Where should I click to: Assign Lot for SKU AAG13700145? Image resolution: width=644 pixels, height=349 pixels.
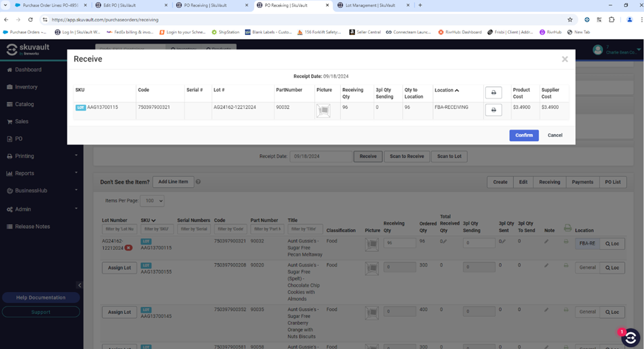pos(119,312)
